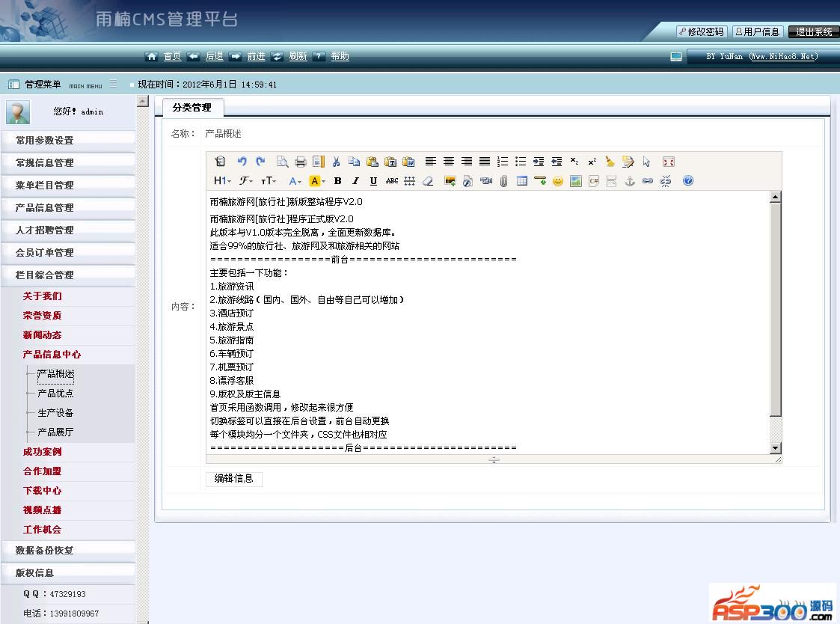Open 下载中心 in sidebar
This screenshot has height=624, width=840.
coord(43,491)
